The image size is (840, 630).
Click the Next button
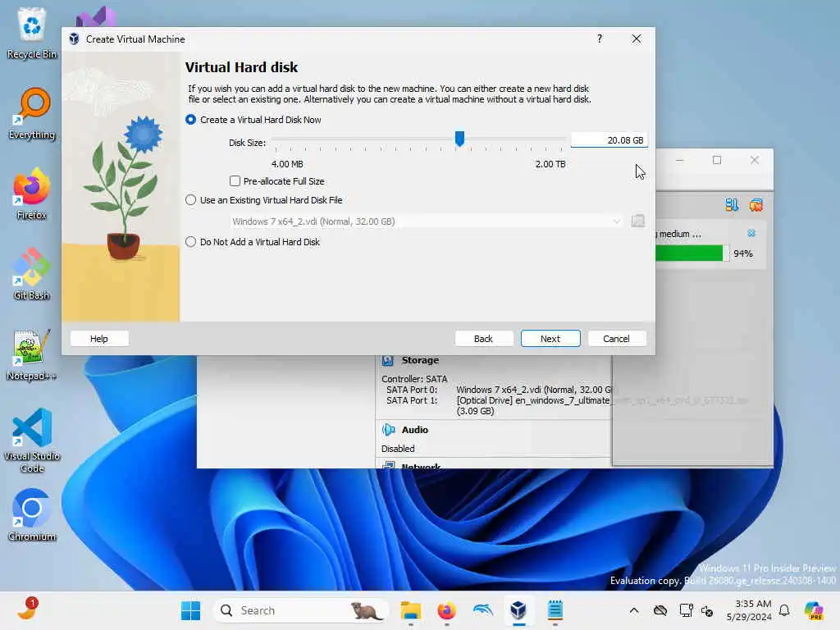pos(550,339)
